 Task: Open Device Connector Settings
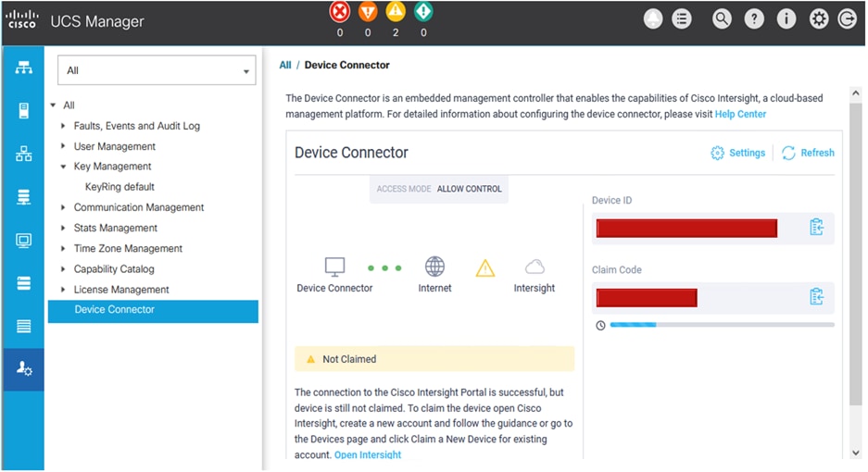[738, 153]
